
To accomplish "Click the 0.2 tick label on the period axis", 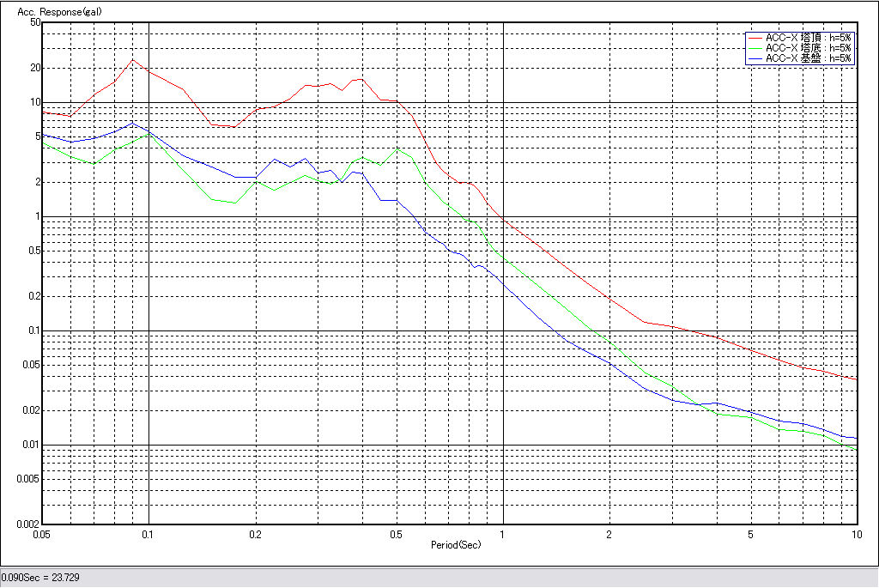I will point(256,534).
